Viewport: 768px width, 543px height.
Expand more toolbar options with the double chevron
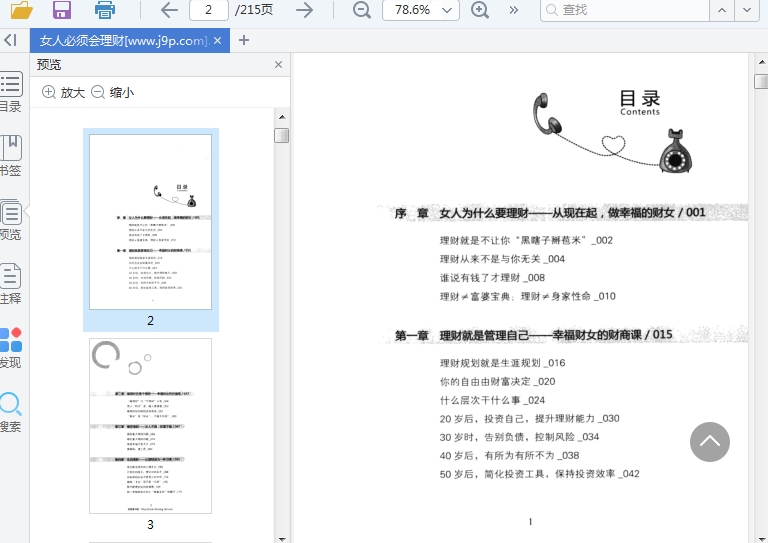[x=513, y=10]
